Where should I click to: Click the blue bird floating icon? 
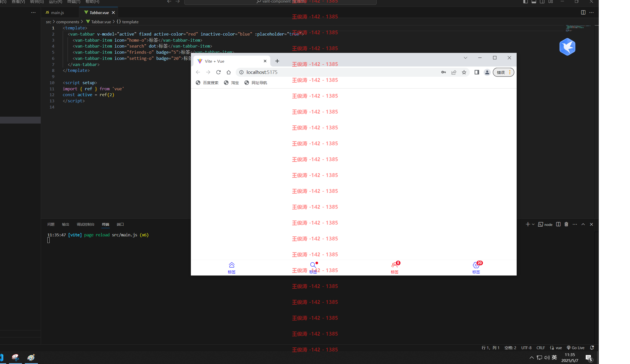pyautogui.click(x=567, y=47)
